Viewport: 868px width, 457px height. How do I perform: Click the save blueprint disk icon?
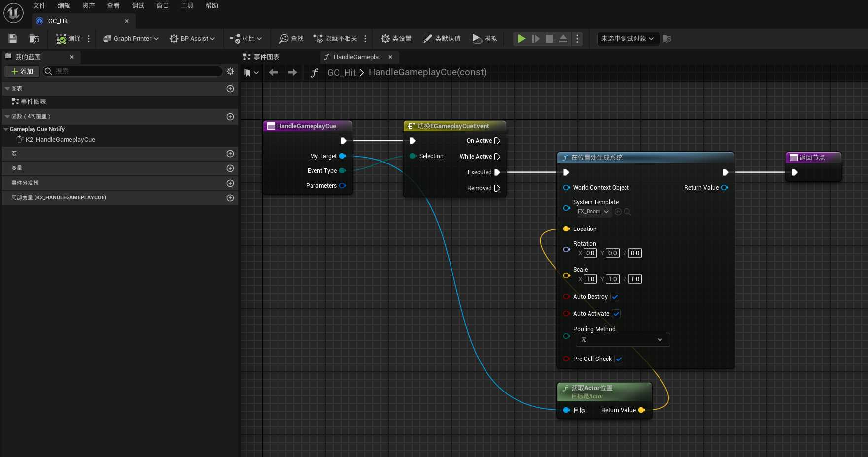click(13, 39)
